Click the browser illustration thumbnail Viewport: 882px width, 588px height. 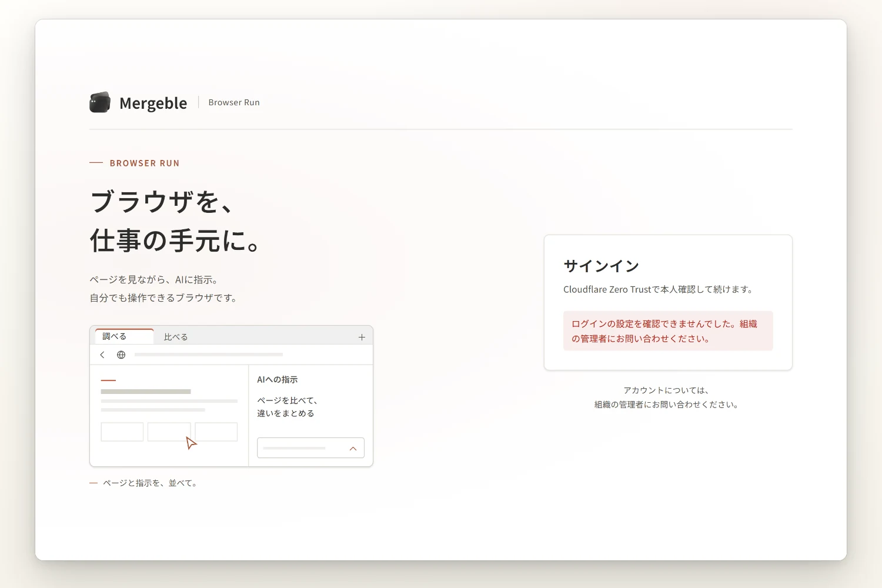coord(231,396)
